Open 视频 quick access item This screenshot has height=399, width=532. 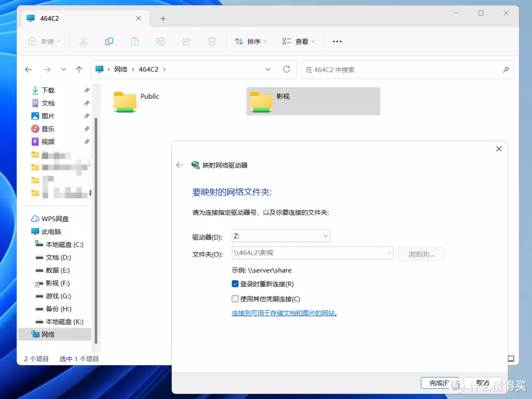click(48, 142)
